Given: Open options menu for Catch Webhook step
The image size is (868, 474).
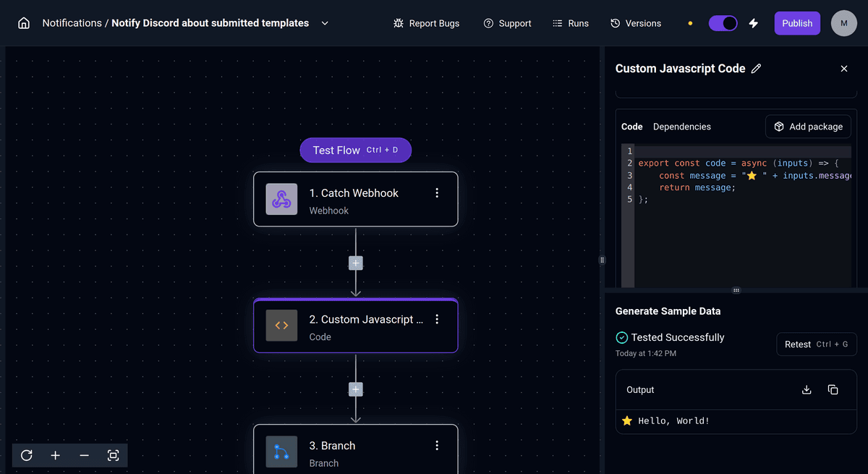Looking at the screenshot, I should 437,193.
